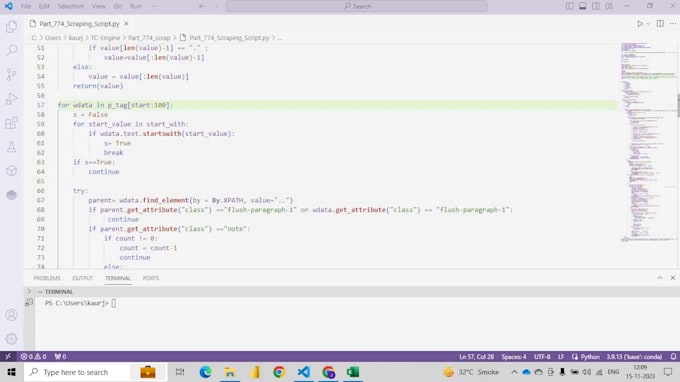Viewport: 680px width, 382px height.
Task: Open the Run menu
Action: point(136,6)
